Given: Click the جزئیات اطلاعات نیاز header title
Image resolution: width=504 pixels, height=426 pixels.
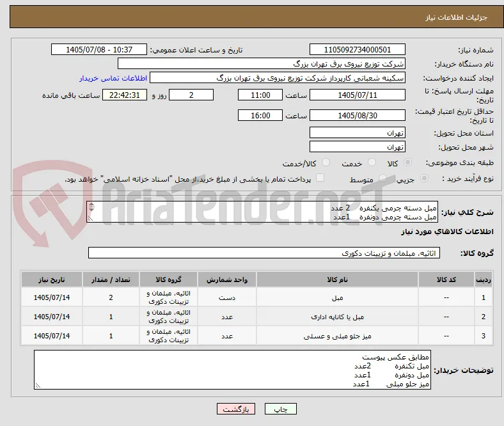Looking at the screenshot, I should [x=457, y=17].
